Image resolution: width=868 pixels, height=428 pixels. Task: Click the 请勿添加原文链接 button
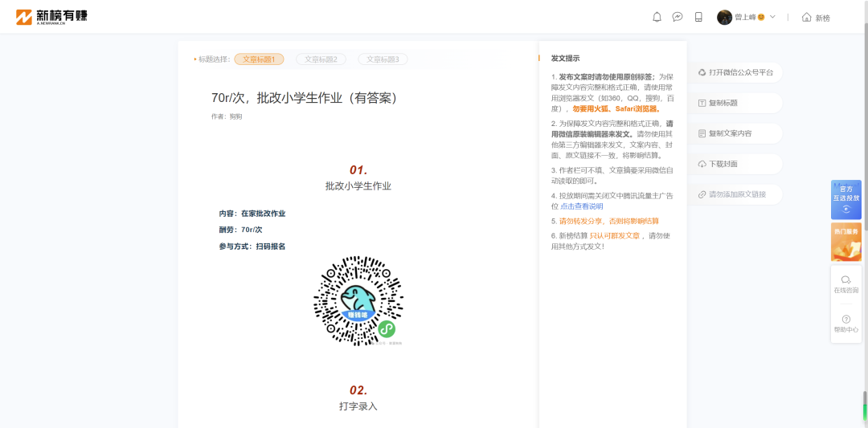(x=735, y=194)
